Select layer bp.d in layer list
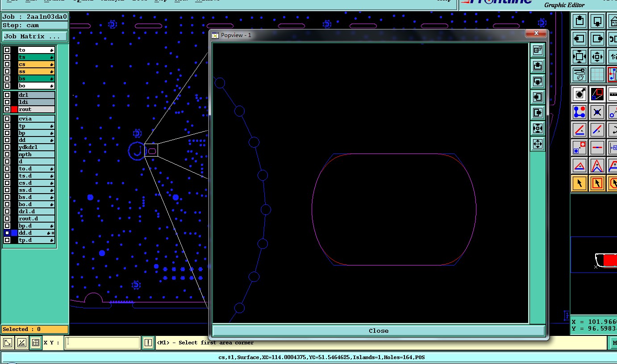This screenshot has width=617, height=364. click(x=36, y=226)
